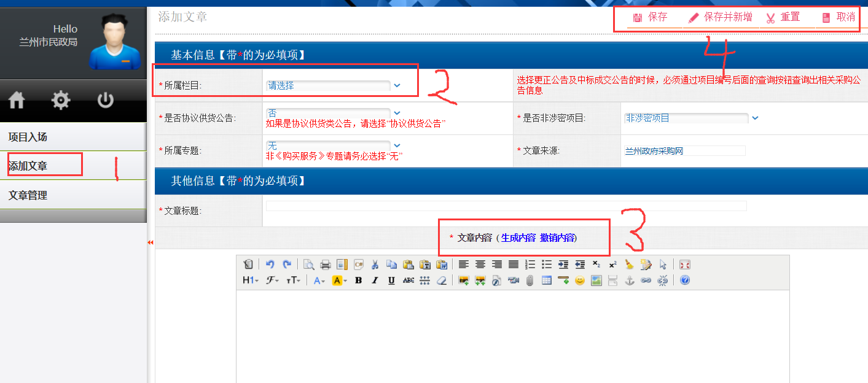Open the 是否协议供货公告 dropdown
This screenshot has width=868, height=383.
(x=397, y=113)
